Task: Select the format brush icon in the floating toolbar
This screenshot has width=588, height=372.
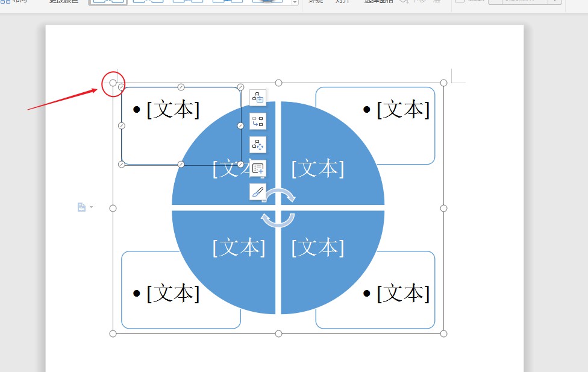Action: coord(258,192)
